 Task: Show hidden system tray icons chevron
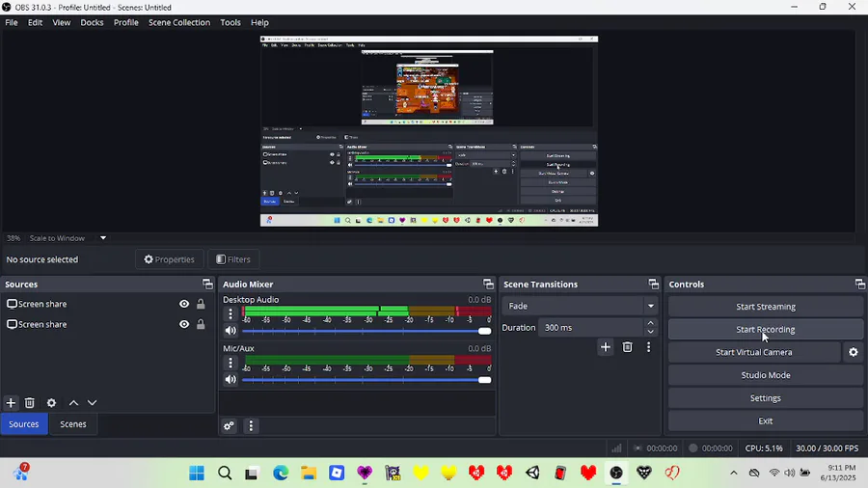[x=734, y=474]
